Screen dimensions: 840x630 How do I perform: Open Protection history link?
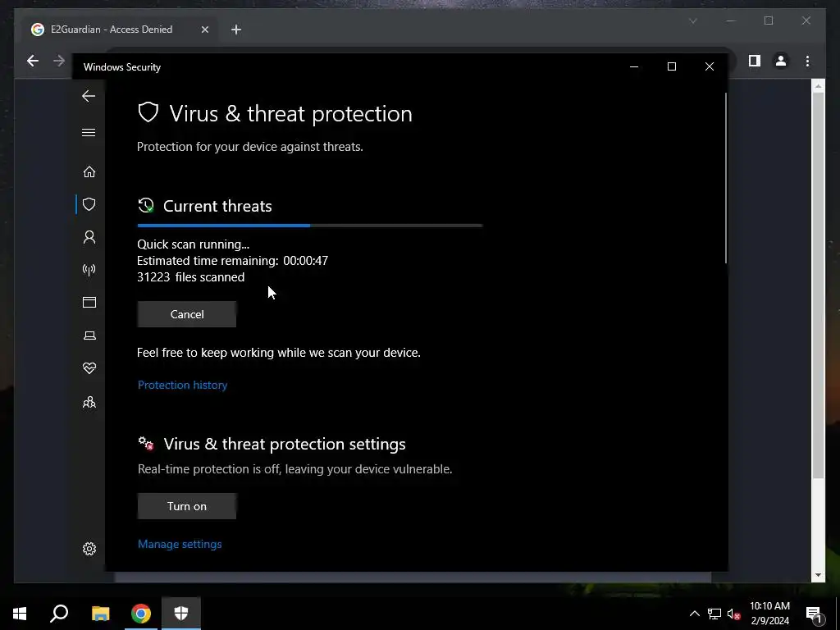click(183, 385)
